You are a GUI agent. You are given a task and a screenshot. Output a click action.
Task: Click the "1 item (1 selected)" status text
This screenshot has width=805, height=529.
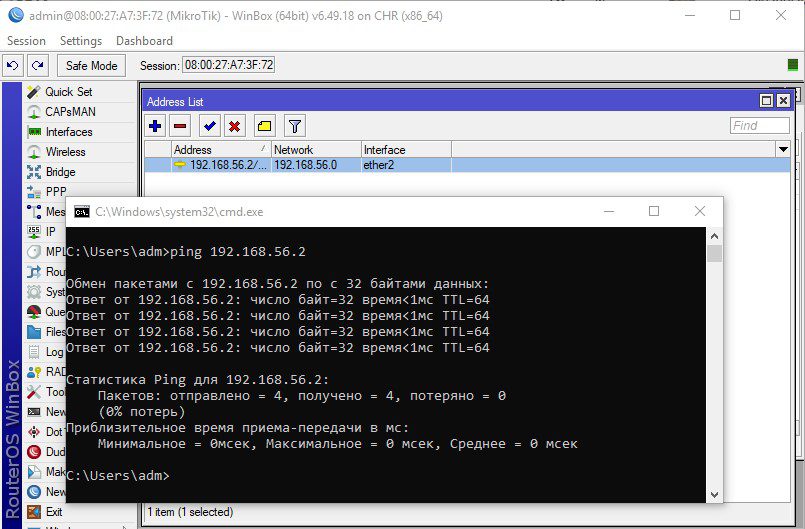click(190, 512)
